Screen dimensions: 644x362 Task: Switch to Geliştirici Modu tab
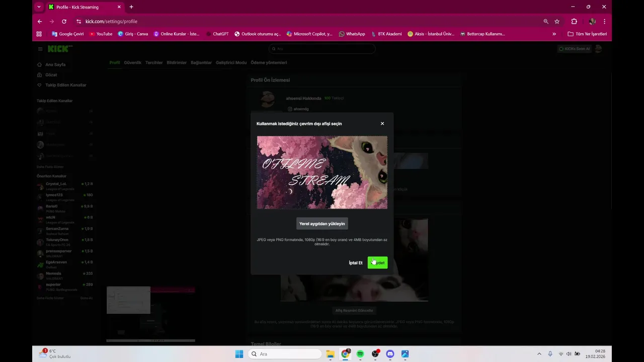point(231,63)
